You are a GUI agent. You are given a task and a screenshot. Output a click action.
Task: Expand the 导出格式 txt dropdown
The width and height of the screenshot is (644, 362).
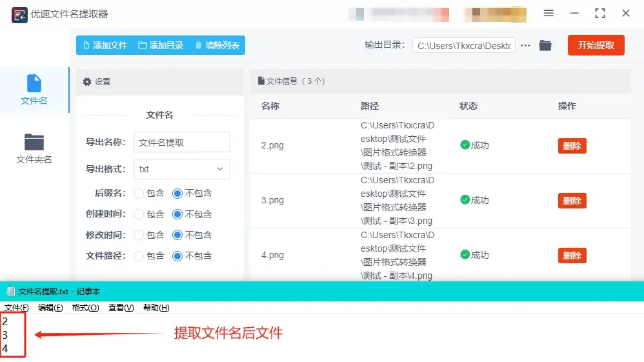(182, 169)
